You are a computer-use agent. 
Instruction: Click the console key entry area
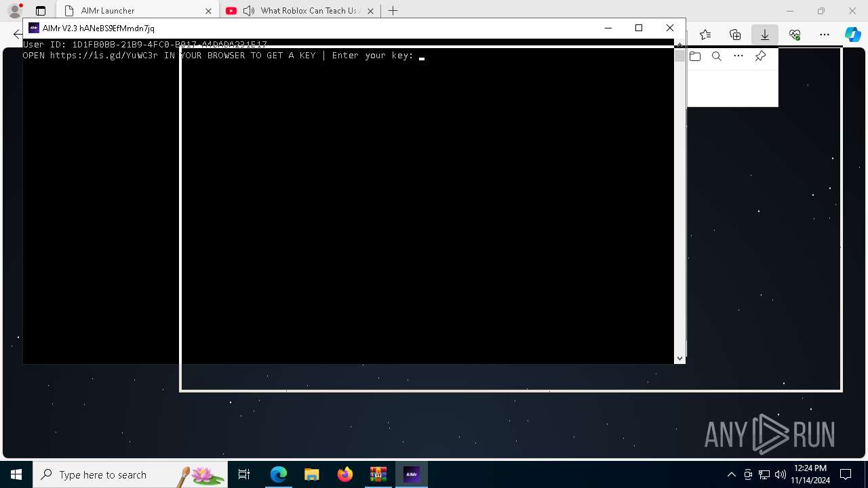pos(421,56)
